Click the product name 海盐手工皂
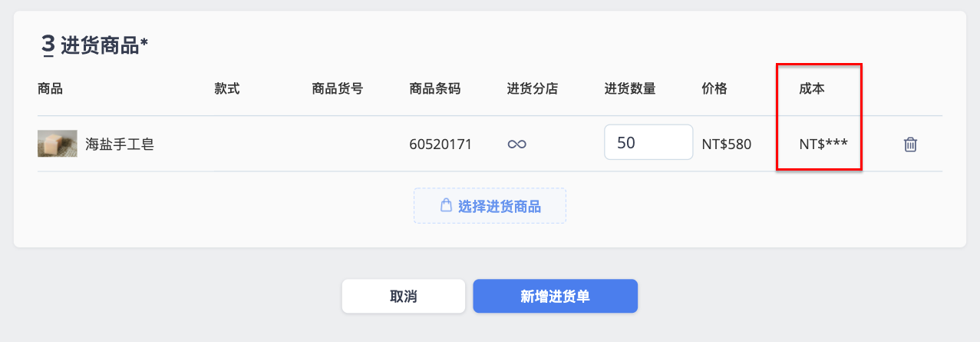The width and height of the screenshot is (980, 342). point(120,144)
